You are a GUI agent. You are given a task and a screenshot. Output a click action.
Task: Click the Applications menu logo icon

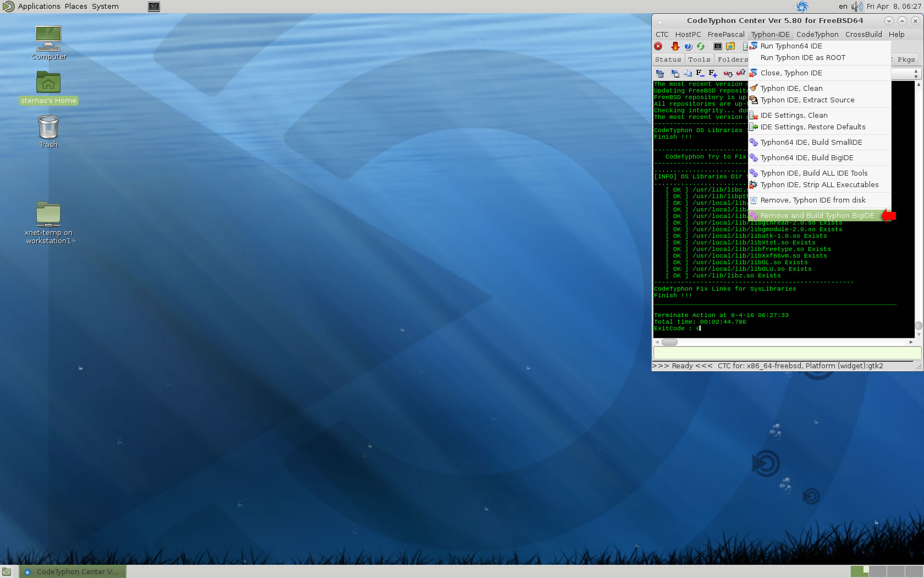[x=8, y=7]
